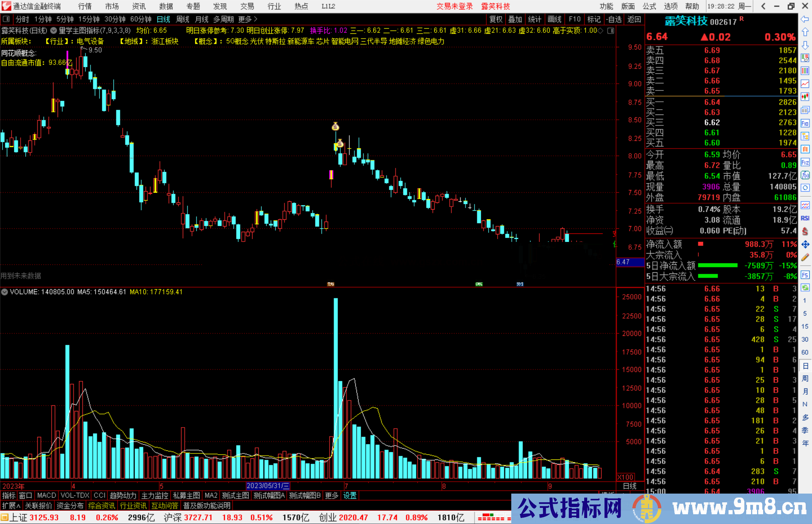812x524 pixels.
Task: Open the main chart indicator dropdown circle
Action: click(53, 31)
